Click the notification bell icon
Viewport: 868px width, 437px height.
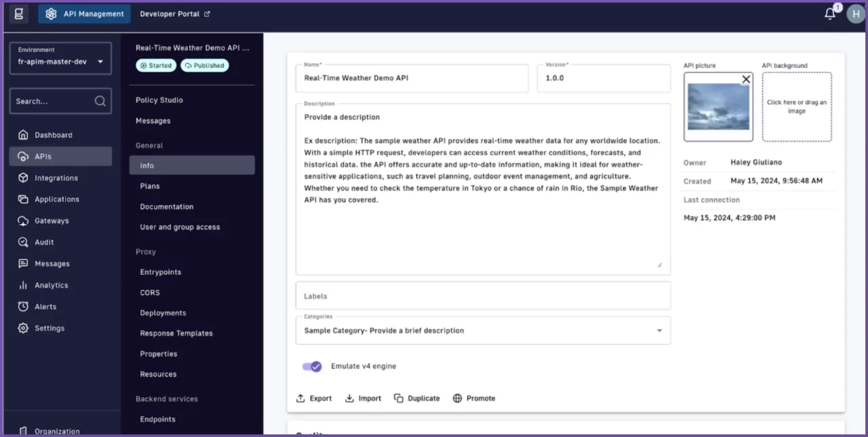pyautogui.click(x=830, y=14)
